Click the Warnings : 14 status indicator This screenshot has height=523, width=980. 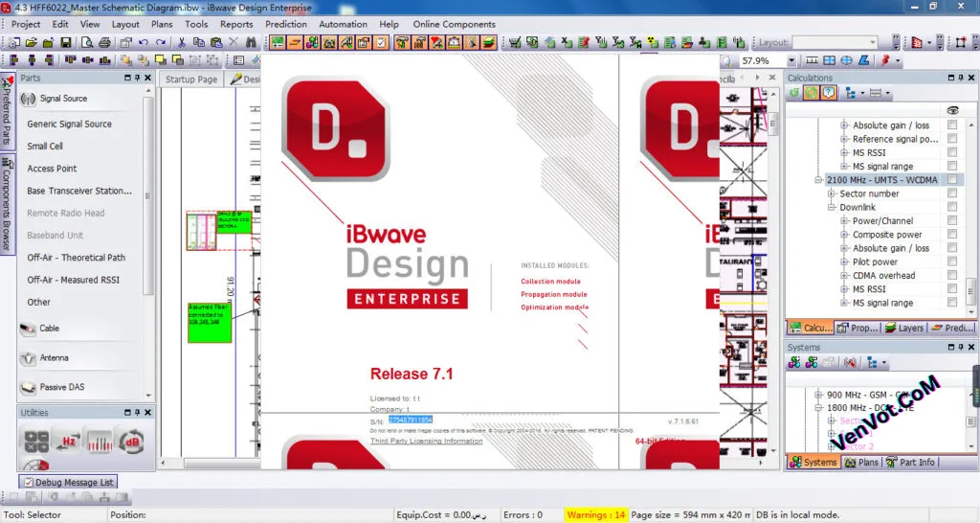pos(596,515)
